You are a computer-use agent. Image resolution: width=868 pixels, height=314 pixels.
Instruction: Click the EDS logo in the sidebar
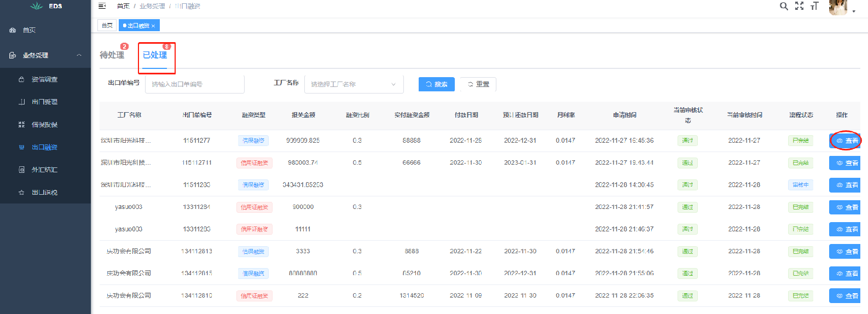46,6
